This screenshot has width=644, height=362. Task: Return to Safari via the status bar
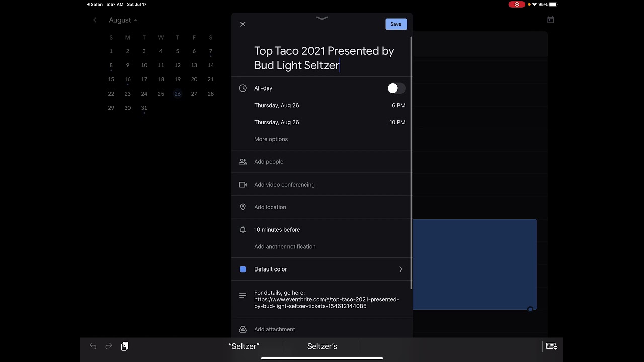pos(94,4)
